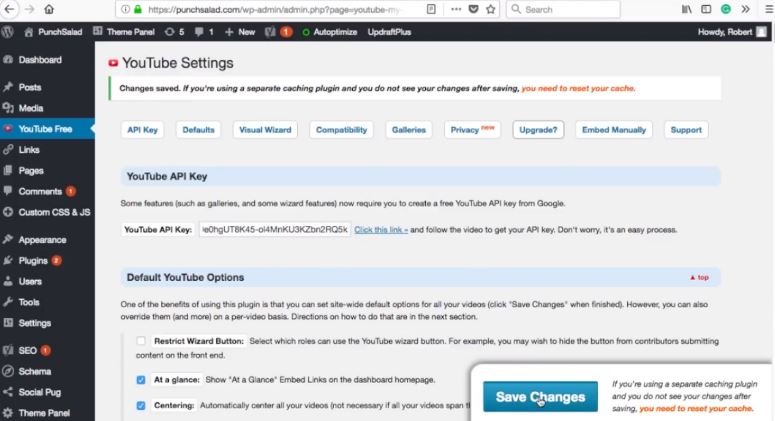Click the Upgrade? tab

pyautogui.click(x=538, y=130)
